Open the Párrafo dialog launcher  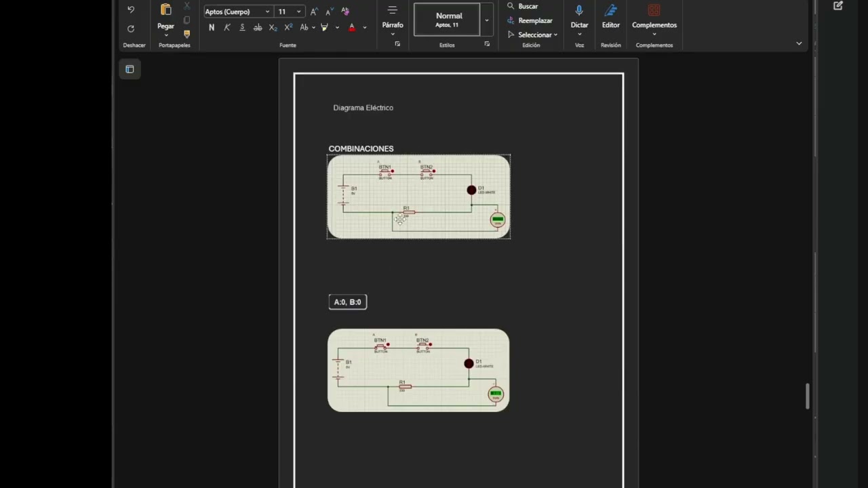click(x=397, y=44)
